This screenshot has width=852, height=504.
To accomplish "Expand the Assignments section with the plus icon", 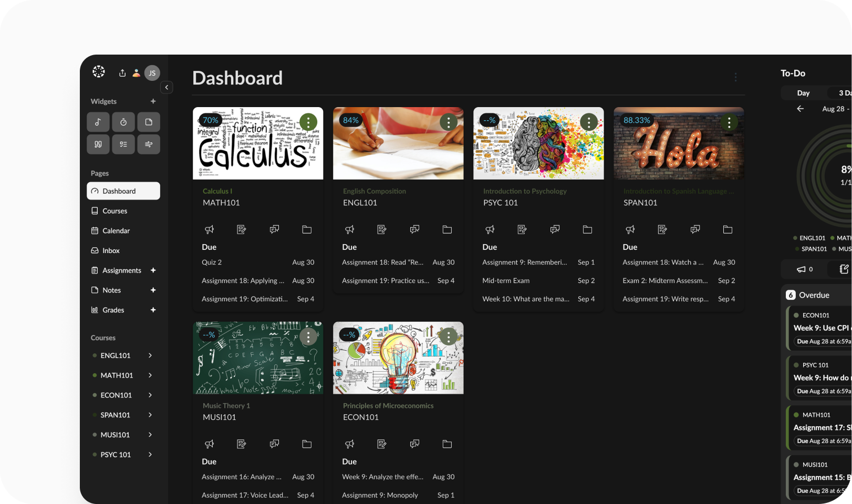I will (153, 270).
